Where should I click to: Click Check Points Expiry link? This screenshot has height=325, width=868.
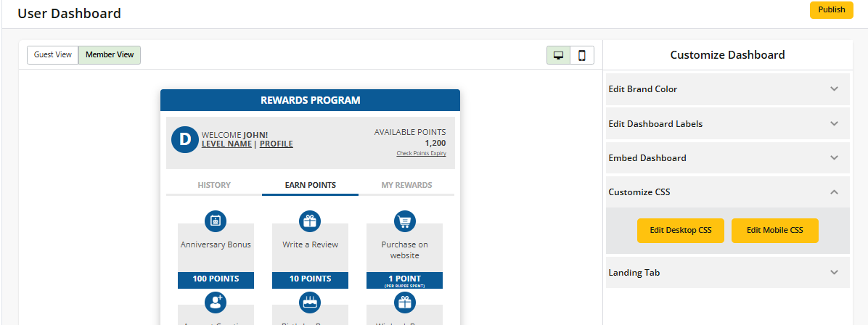(421, 153)
